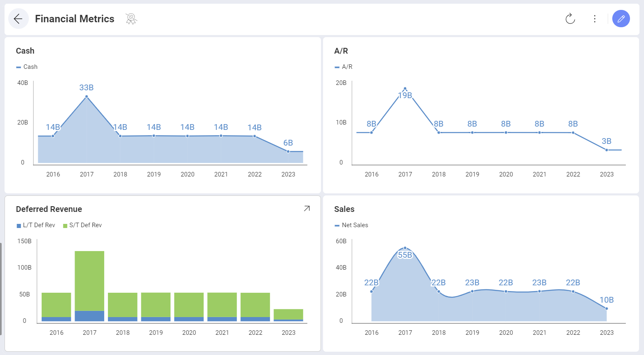Screen dimensions: 644x355
Task: Open the three-dot overflow menu
Action: [x=595, y=19]
